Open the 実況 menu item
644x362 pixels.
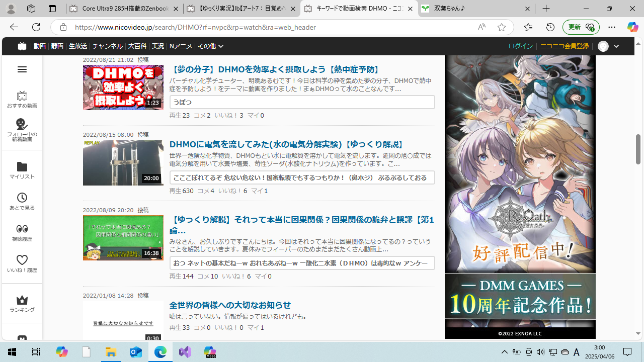157,46
